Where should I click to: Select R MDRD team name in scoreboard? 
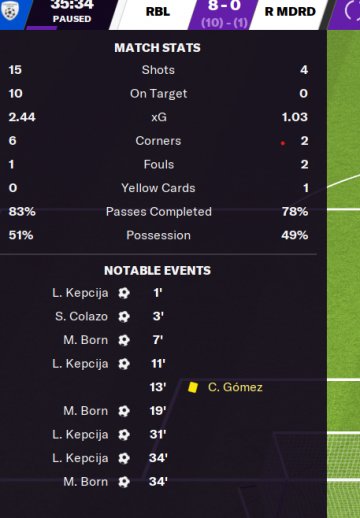(x=290, y=12)
